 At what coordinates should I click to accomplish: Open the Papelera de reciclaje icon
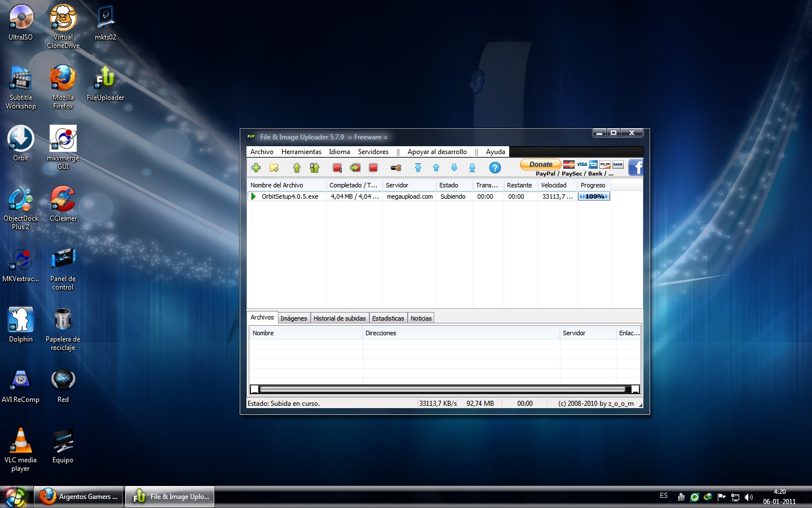(x=63, y=329)
